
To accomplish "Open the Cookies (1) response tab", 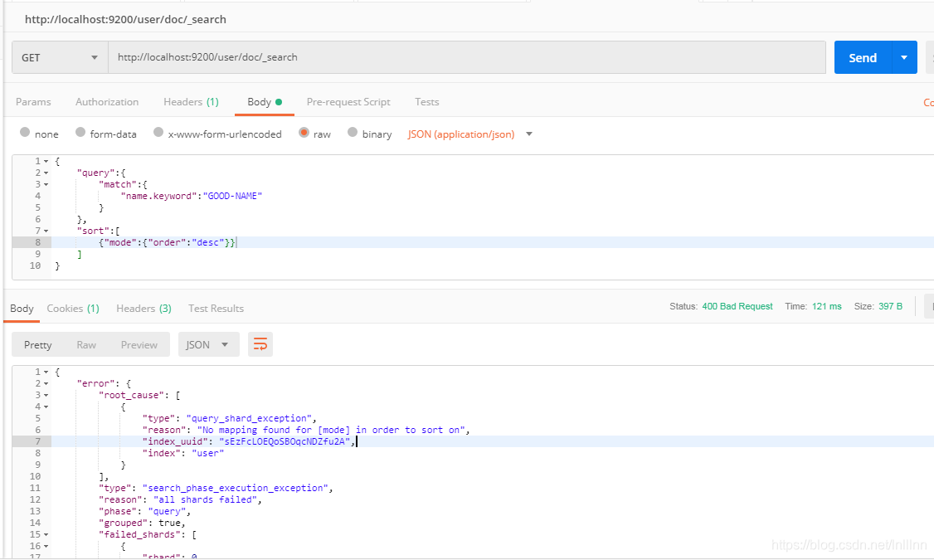I will coord(73,308).
